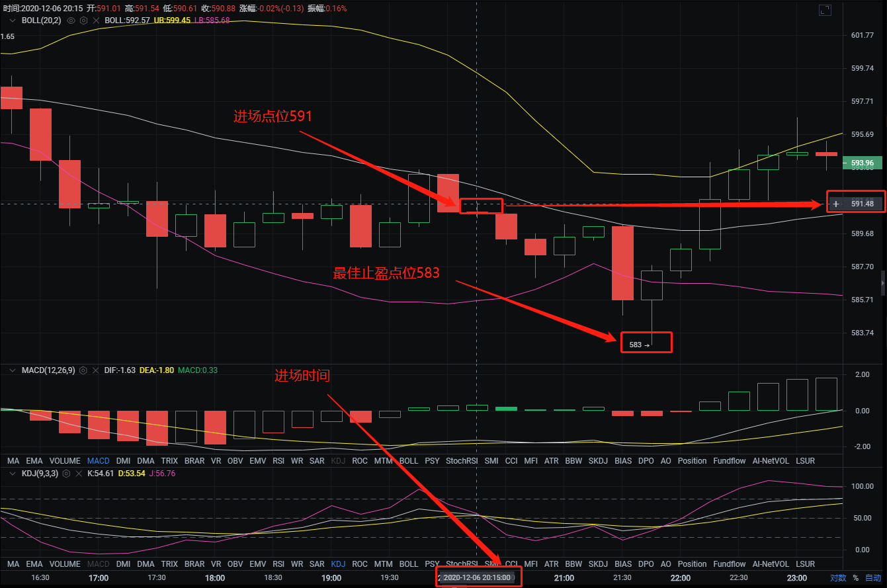Select VR in MACD panel indicator row

pos(216,460)
